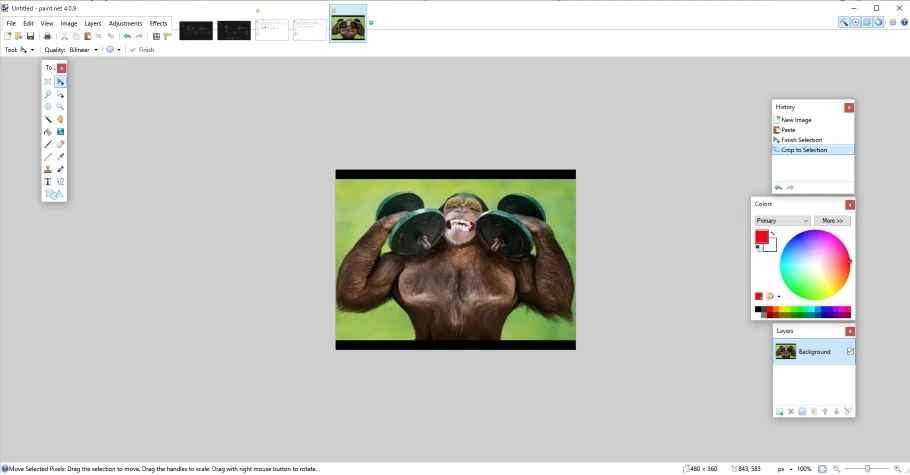Click the New image toolbar icon
Image resolution: width=910 pixels, height=475 pixels.
pos(8,36)
